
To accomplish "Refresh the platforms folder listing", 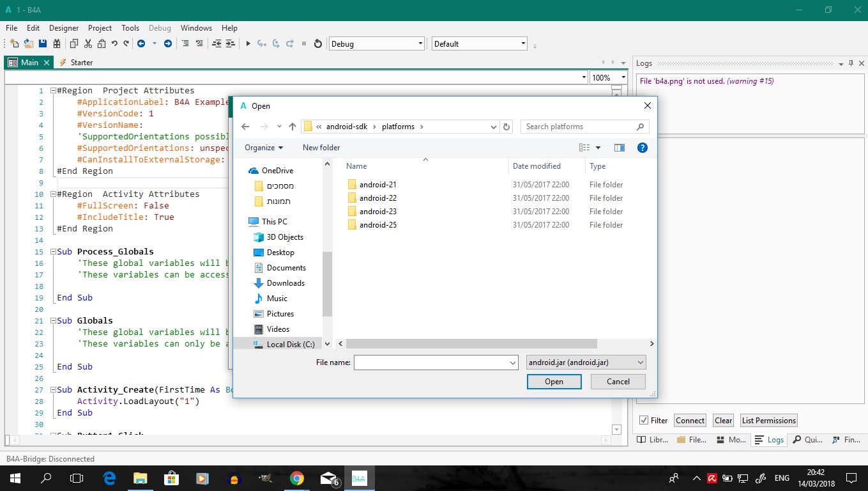I will click(506, 127).
